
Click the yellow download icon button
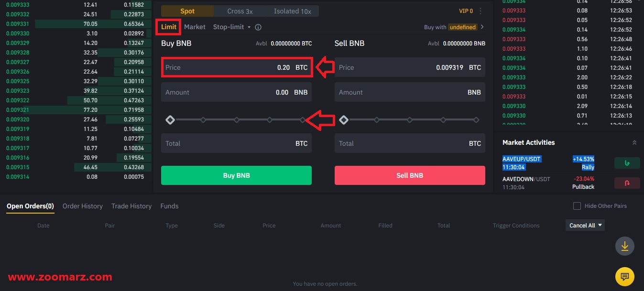pos(624,246)
